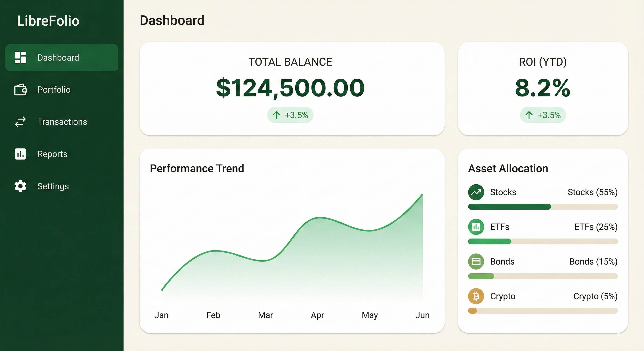644x351 pixels.
Task: Click the 8.2% ROI value
Action: point(543,88)
